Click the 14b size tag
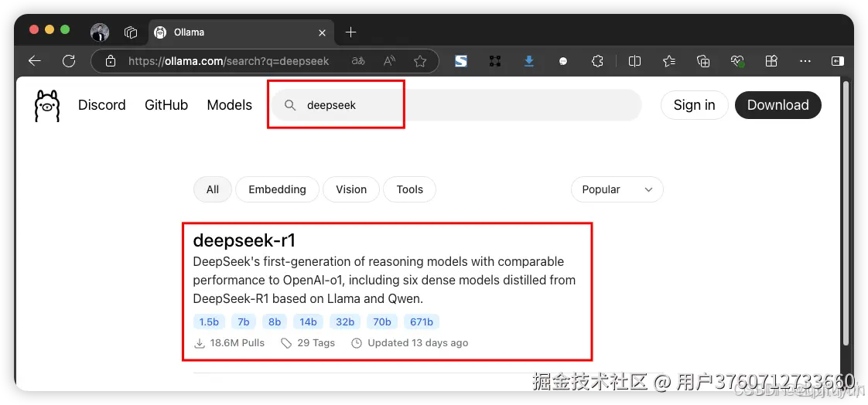Viewport: 868px width, 405px height. click(309, 322)
